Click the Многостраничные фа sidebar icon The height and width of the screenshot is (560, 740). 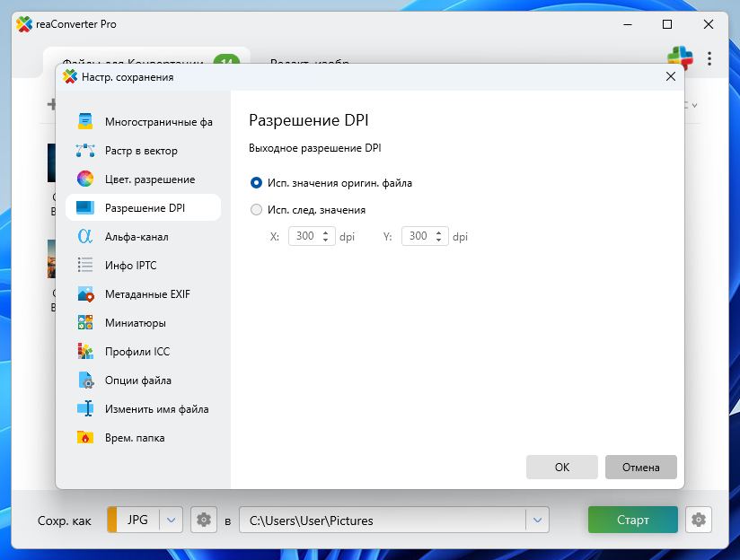(85, 122)
